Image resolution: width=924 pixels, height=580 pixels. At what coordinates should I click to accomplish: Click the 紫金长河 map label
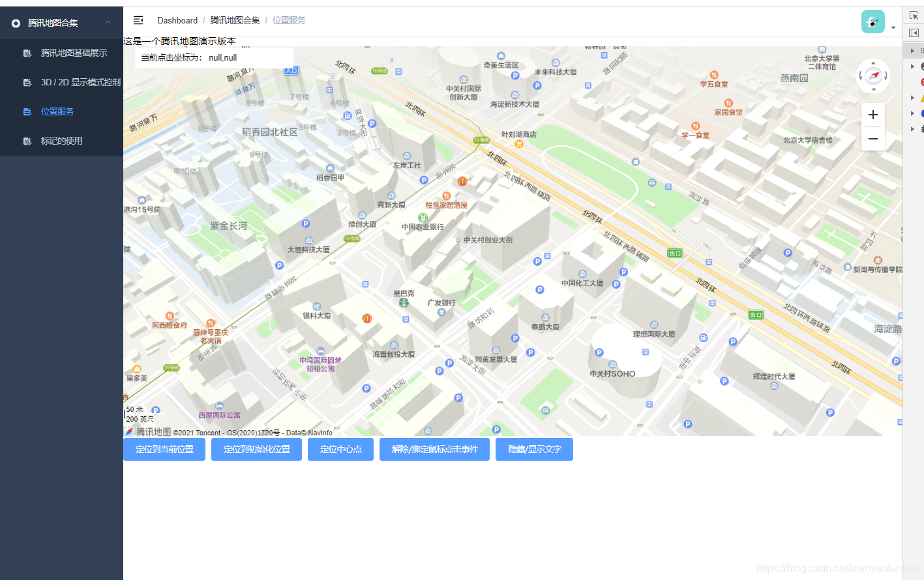pos(229,226)
